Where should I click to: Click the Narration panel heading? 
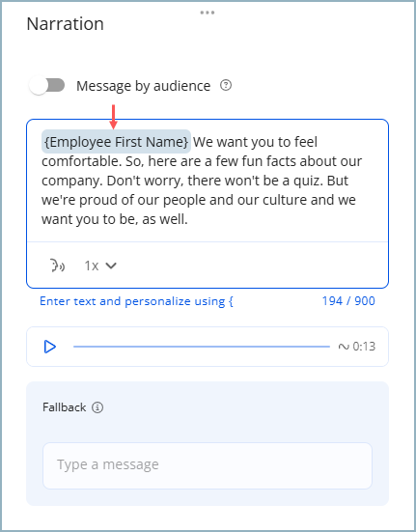[x=65, y=24]
